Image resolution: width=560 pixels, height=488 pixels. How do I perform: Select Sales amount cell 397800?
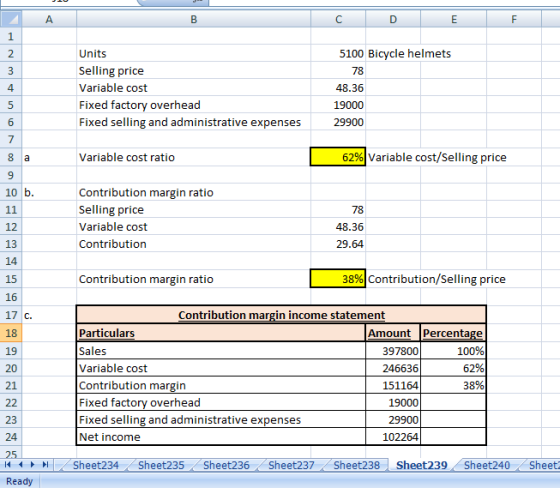click(393, 351)
